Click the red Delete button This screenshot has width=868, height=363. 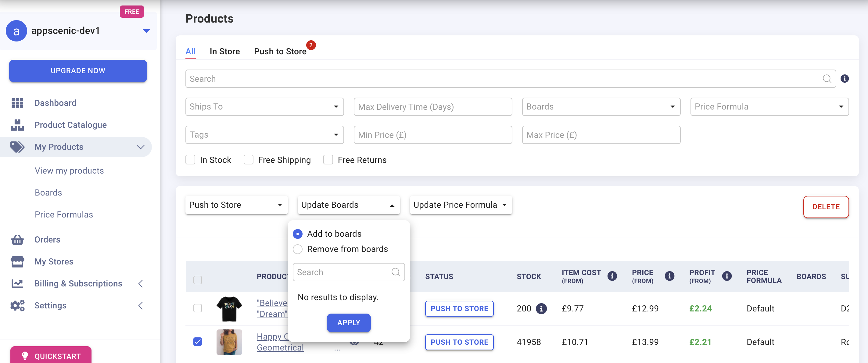(826, 207)
